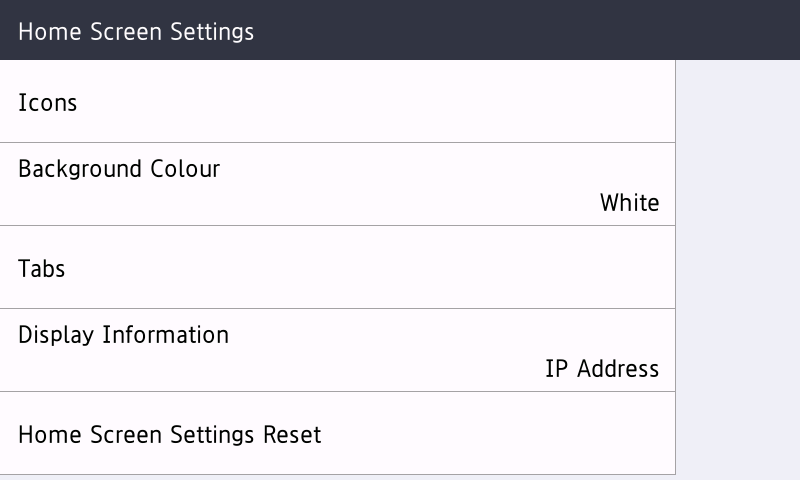
Task: Reset the home screen settings
Action: coord(337,434)
